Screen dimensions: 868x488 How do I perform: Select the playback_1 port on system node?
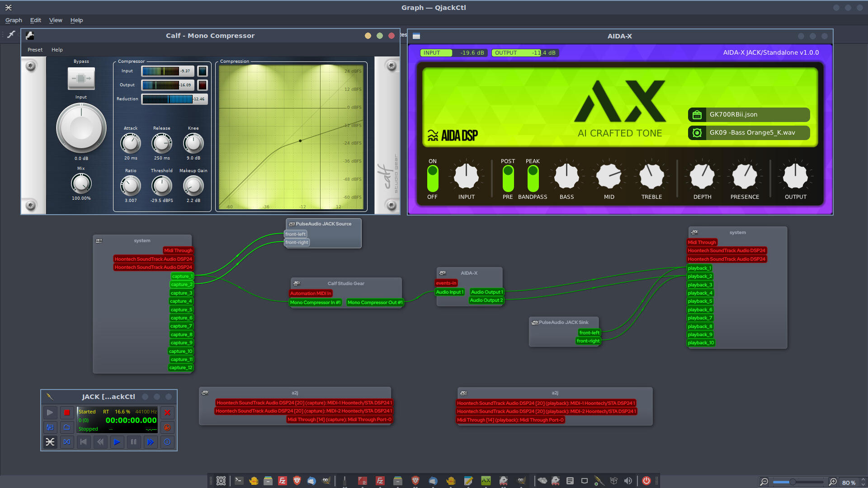coord(699,268)
